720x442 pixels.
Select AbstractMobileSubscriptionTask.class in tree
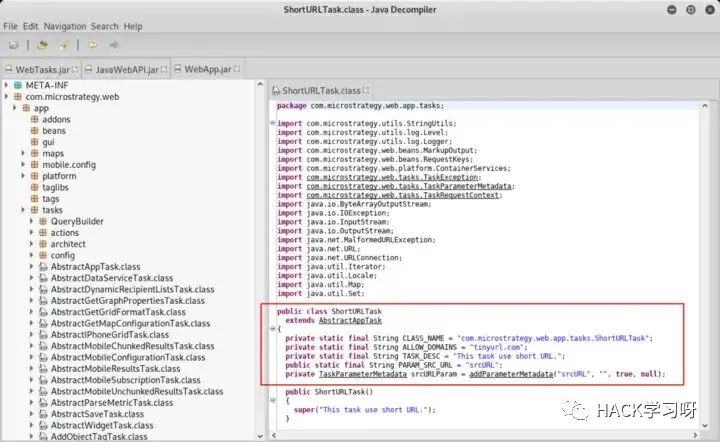pos(125,380)
